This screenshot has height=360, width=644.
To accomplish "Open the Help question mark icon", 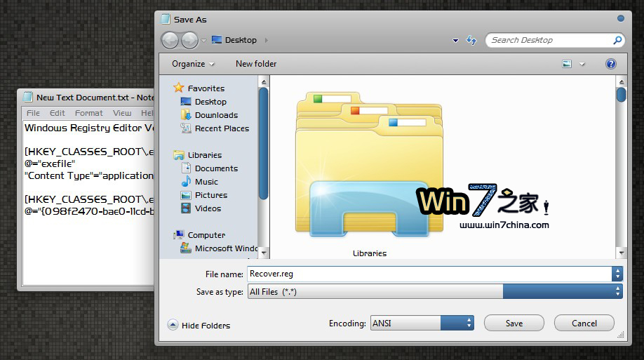I will click(x=610, y=64).
